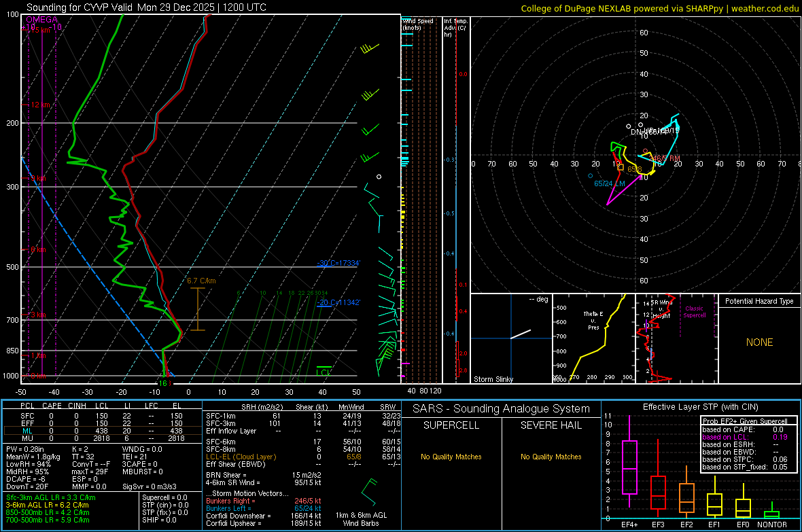Screen dimensions: 802x532
Task: Click the blue Bunkers Left = row
Action: pyautogui.click(x=264, y=508)
